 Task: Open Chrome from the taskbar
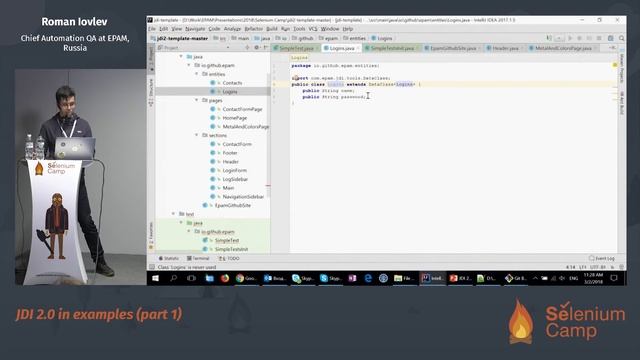[245, 278]
